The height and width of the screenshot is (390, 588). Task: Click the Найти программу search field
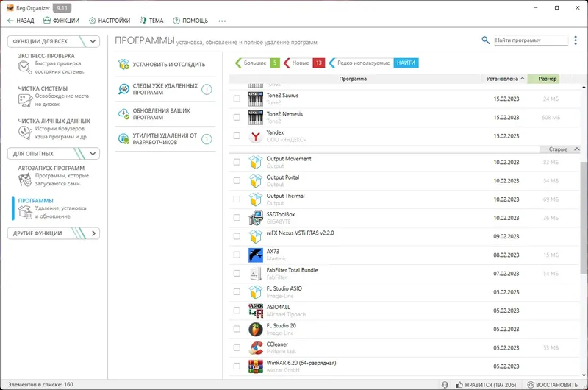point(531,40)
